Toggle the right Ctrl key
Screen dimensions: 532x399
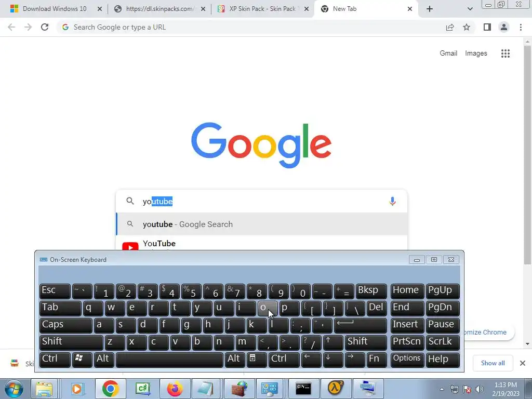[x=284, y=360]
